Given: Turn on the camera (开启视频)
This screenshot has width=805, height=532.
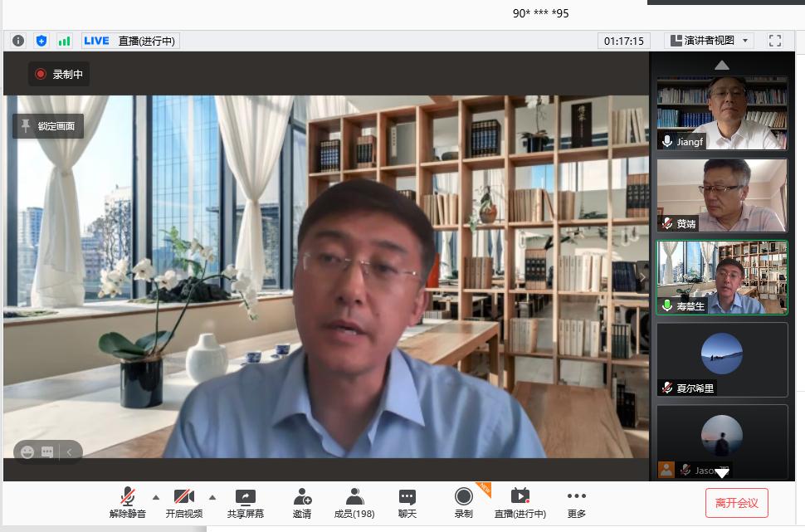Looking at the screenshot, I should click(x=183, y=503).
